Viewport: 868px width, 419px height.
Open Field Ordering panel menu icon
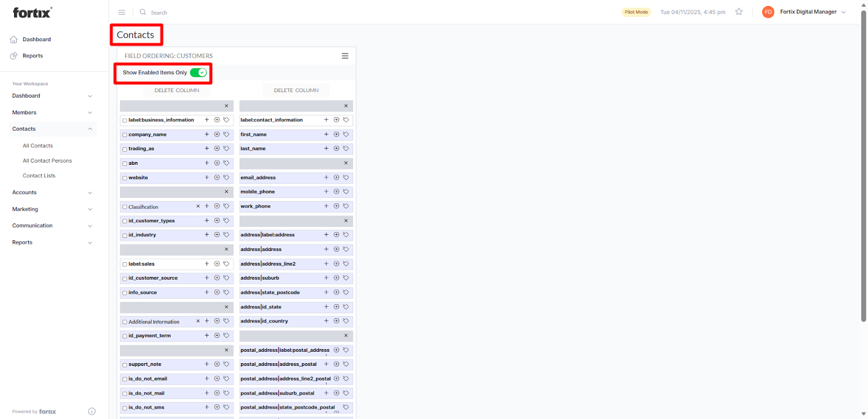point(344,56)
